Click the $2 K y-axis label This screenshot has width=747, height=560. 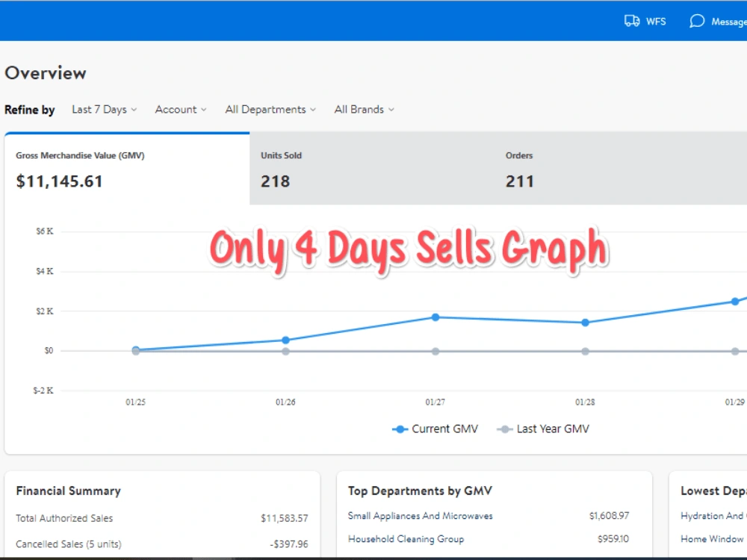(45, 311)
